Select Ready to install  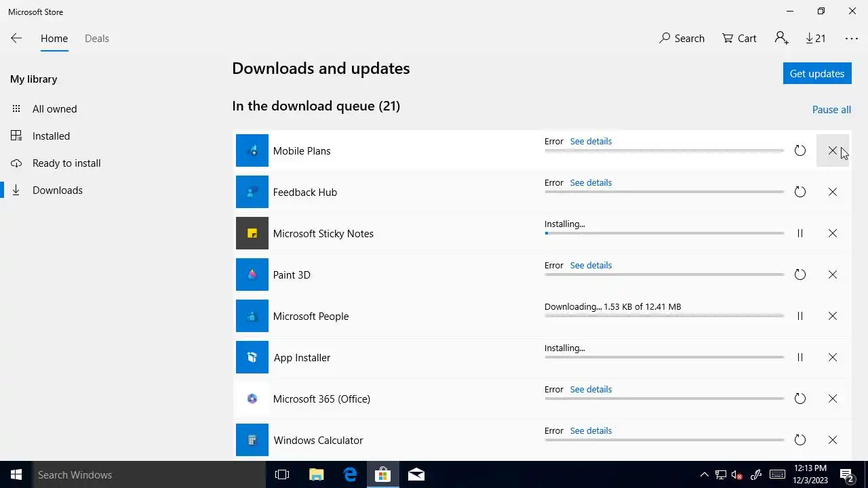(66, 163)
